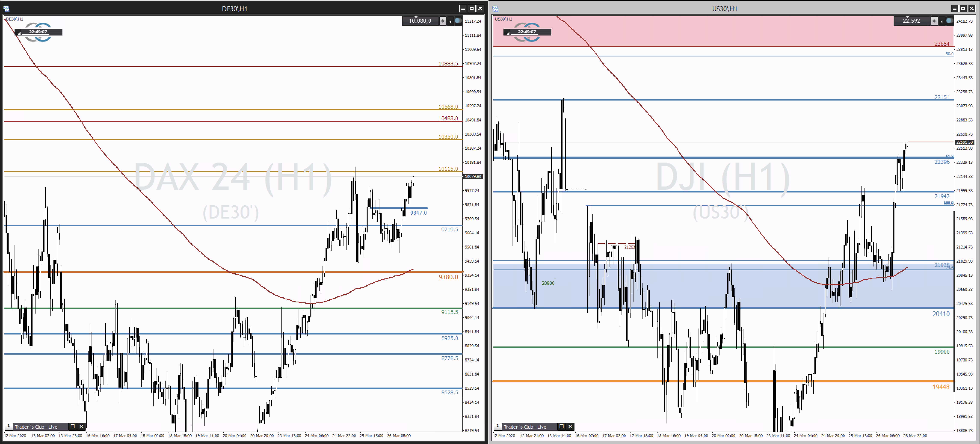Click the 26 Mar 22:00 time label on DJI axis
The image size is (980, 444).
[x=915, y=436]
